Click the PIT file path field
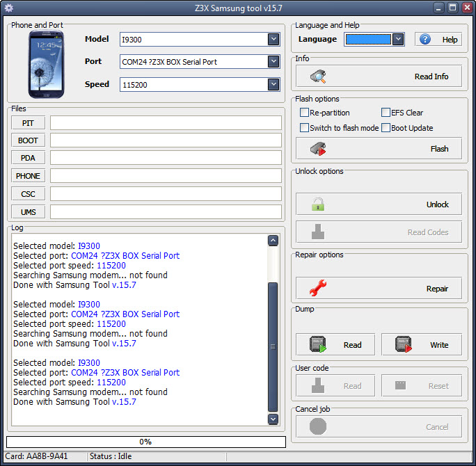The width and height of the screenshot is (476, 466). 166,123
